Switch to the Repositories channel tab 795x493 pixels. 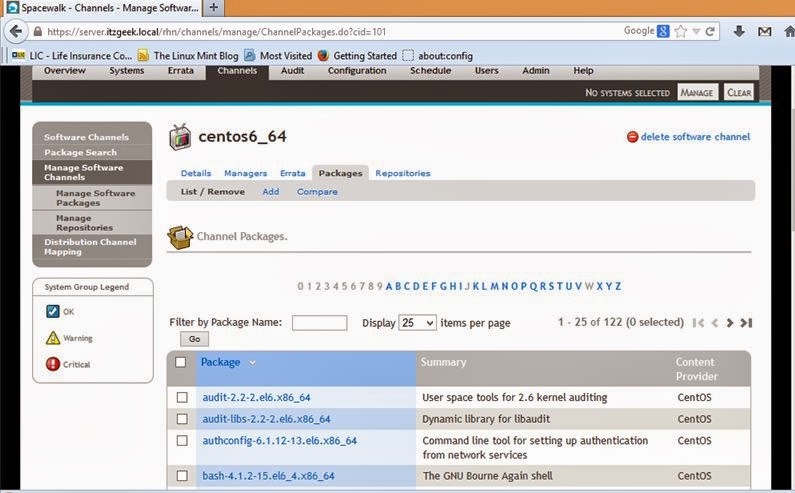pos(403,173)
